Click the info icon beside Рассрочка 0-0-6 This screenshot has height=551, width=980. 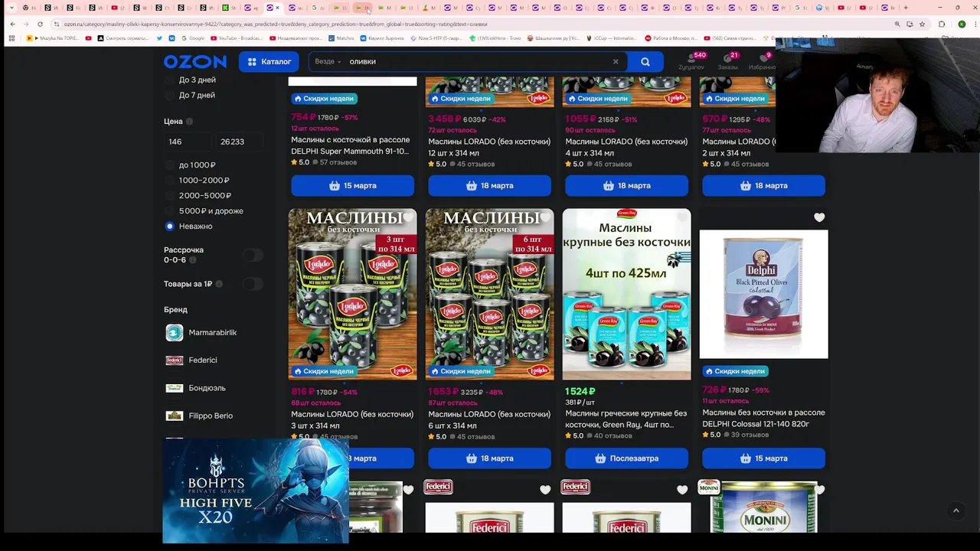(192, 260)
